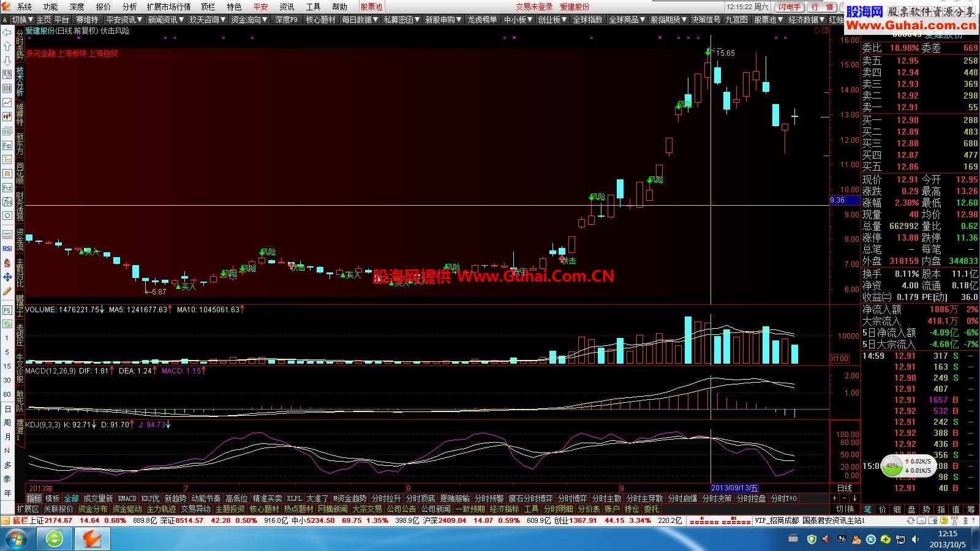Screen dimensions: 980x551
Task: Expand the 新闻资讯 dropdown
Action: coord(166,20)
